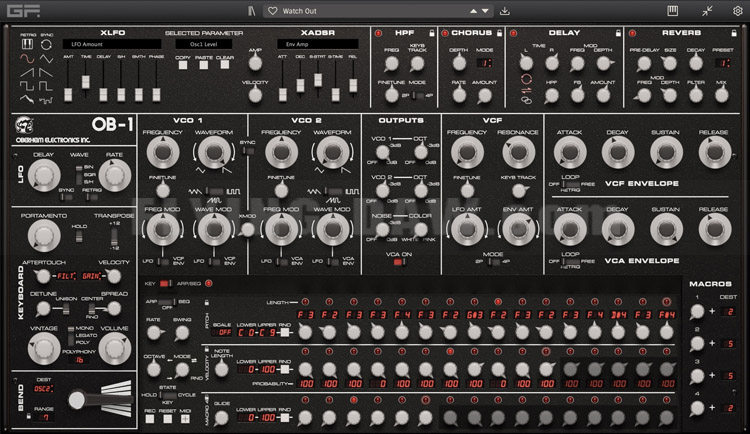Image resolution: width=750 pixels, height=434 pixels.
Task: Click the CLEAR button
Action: (x=225, y=65)
